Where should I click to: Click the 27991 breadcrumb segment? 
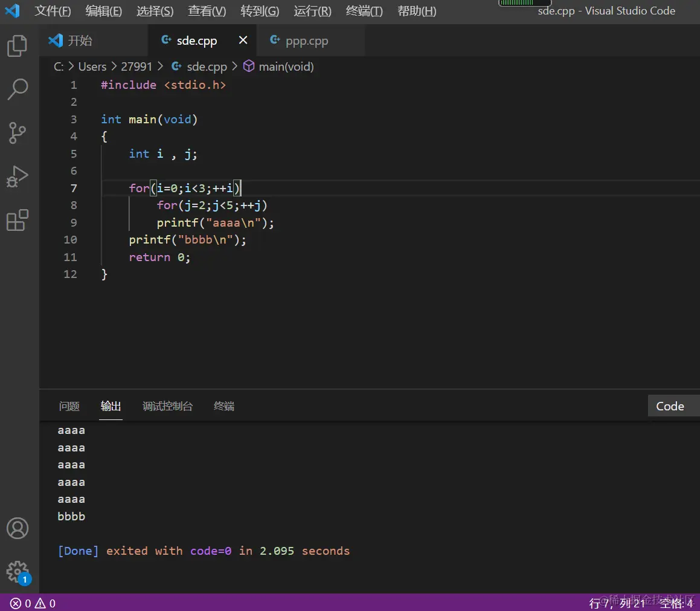[x=136, y=66]
